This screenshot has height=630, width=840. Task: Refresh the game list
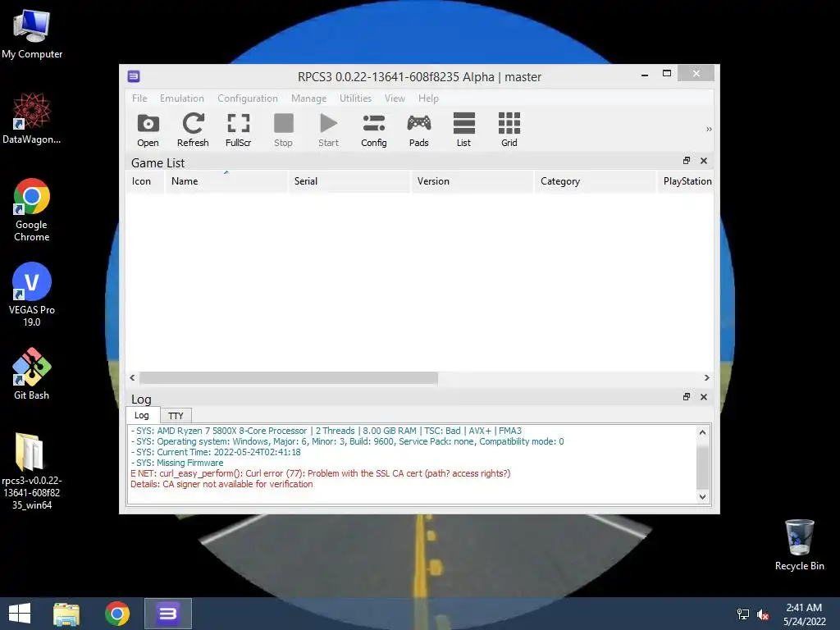click(193, 130)
